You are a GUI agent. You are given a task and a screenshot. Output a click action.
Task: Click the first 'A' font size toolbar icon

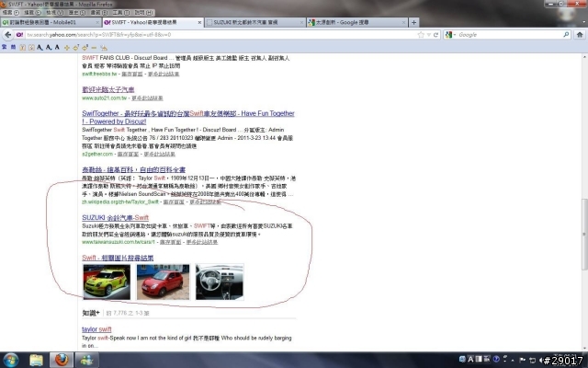coord(40,47)
